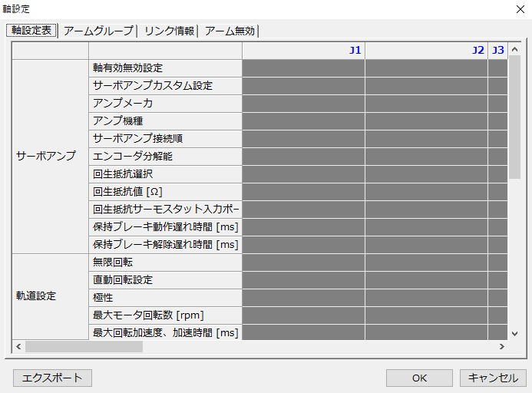Switch to the アームグループ tab
532x393 pixels.
[98, 31]
